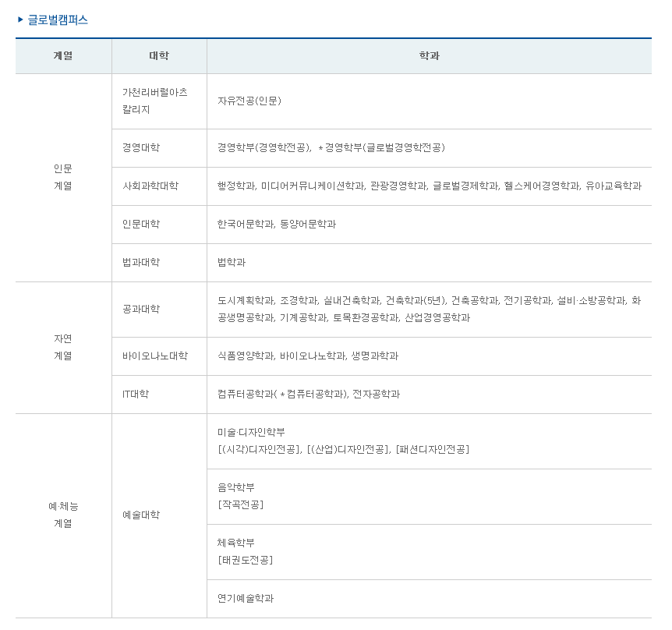Choose the 사회과학대학 college cell
672x630 pixels.
click(150, 186)
